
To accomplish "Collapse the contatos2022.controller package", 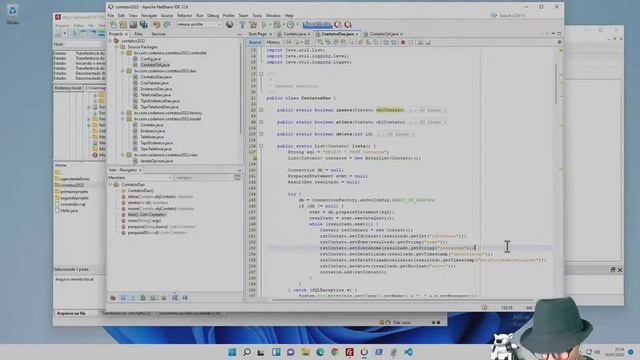I will pyautogui.click(x=122, y=53).
